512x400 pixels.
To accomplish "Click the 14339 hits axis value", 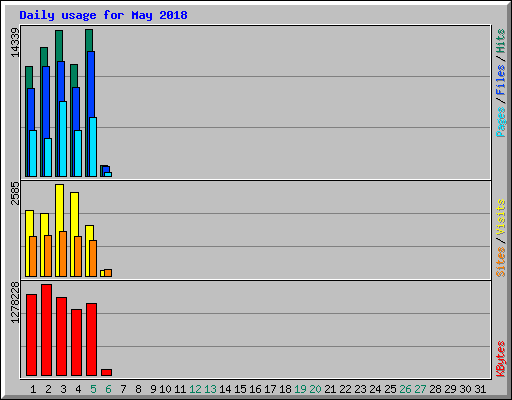I will click(15, 43).
